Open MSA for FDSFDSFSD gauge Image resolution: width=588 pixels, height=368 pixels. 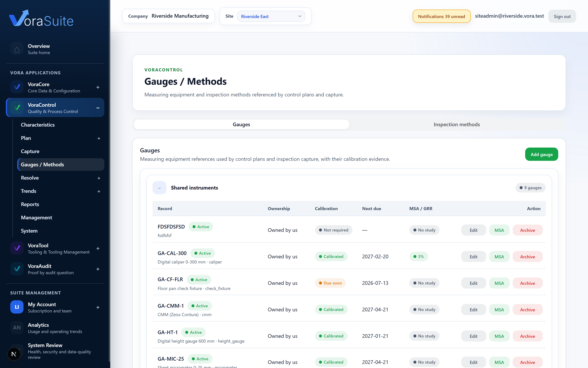499,230
